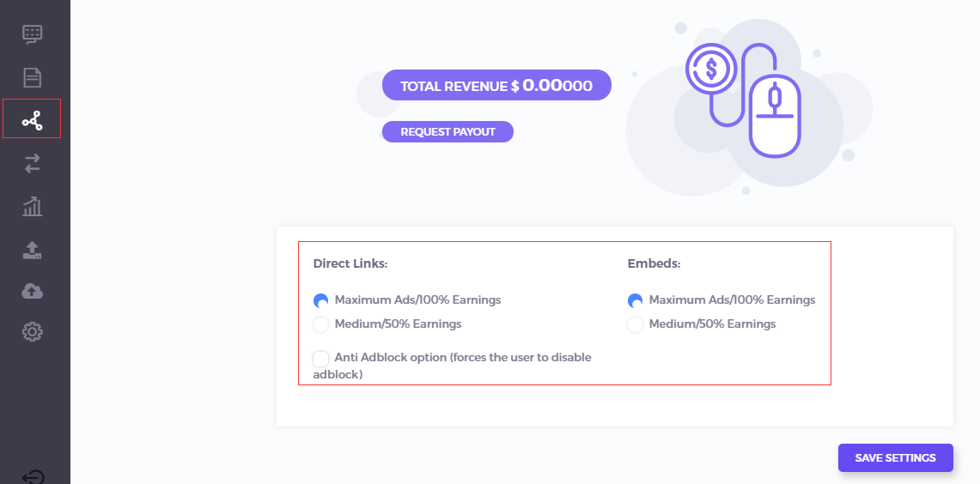Open the statistics bar chart icon

33,206
